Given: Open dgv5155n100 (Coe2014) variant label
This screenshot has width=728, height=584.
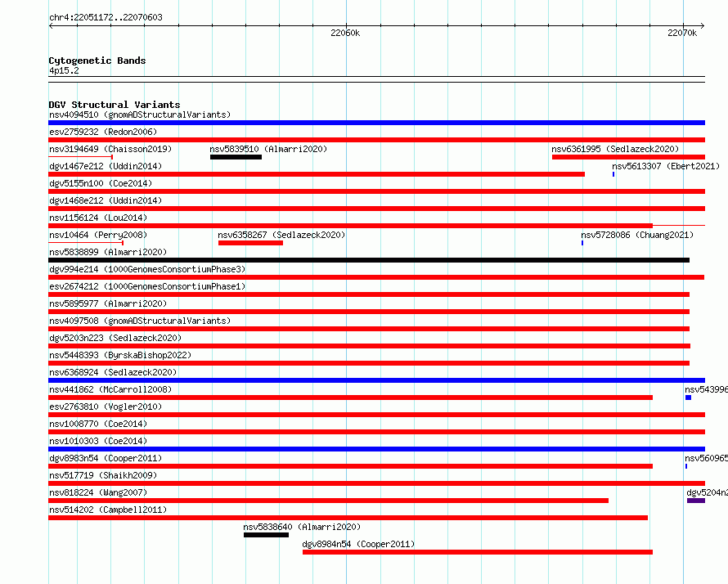Looking at the screenshot, I should (x=101, y=183).
